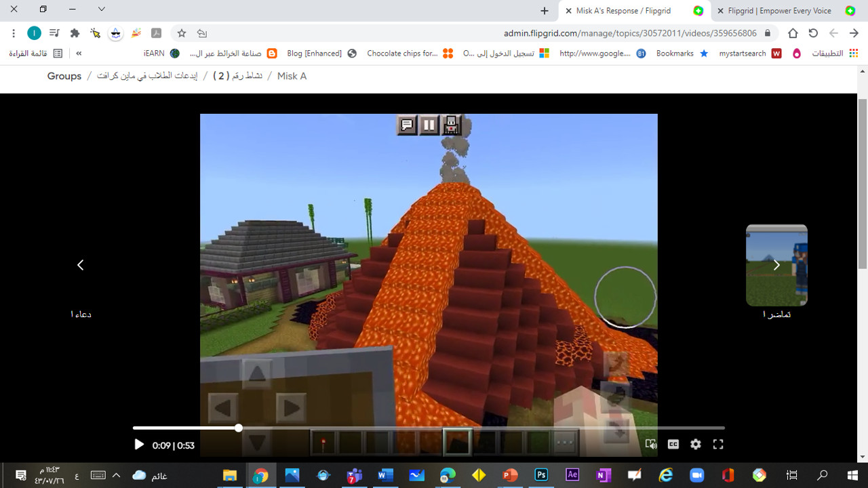Click the share page icon
This screenshot has width=868, height=488.
[x=201, y=33]
